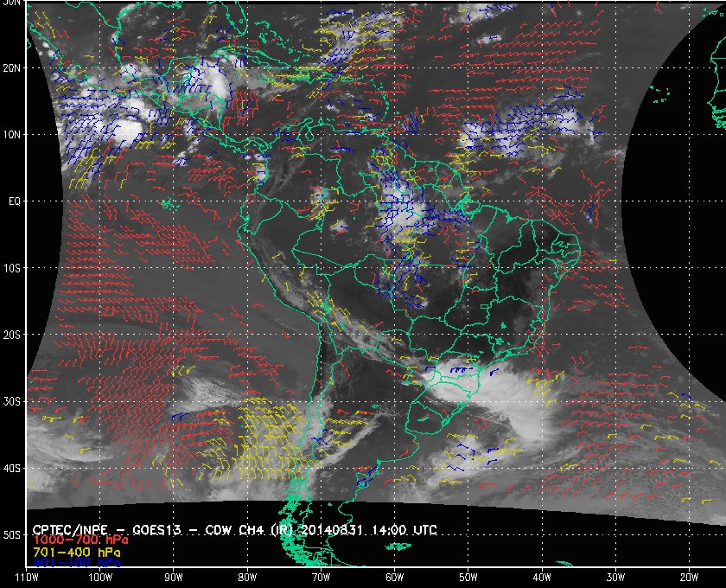This screenshot has height=588, width=726.
Task: Click the 60W longitude axis label
Action: tap(394, 578)
